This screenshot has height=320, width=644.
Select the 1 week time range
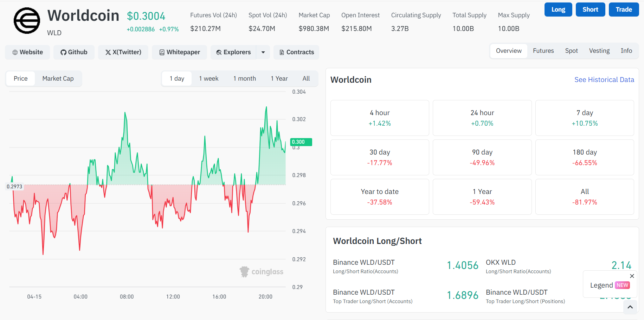(x=208, y=78)
